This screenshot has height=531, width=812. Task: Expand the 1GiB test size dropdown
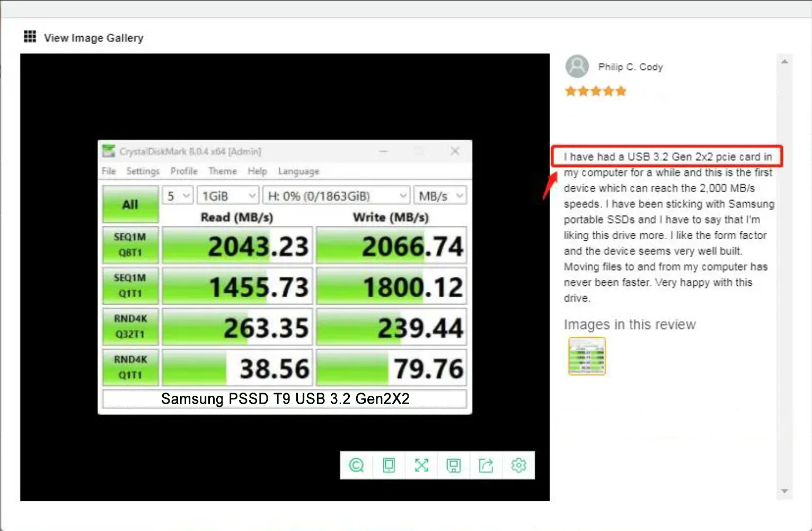click(x=228, y=196)
